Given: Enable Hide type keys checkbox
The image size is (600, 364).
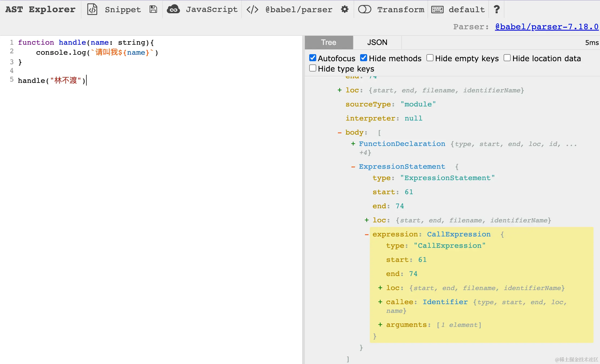Looking at the screenshot, I should pyautogui.click(x=313, y=68).
